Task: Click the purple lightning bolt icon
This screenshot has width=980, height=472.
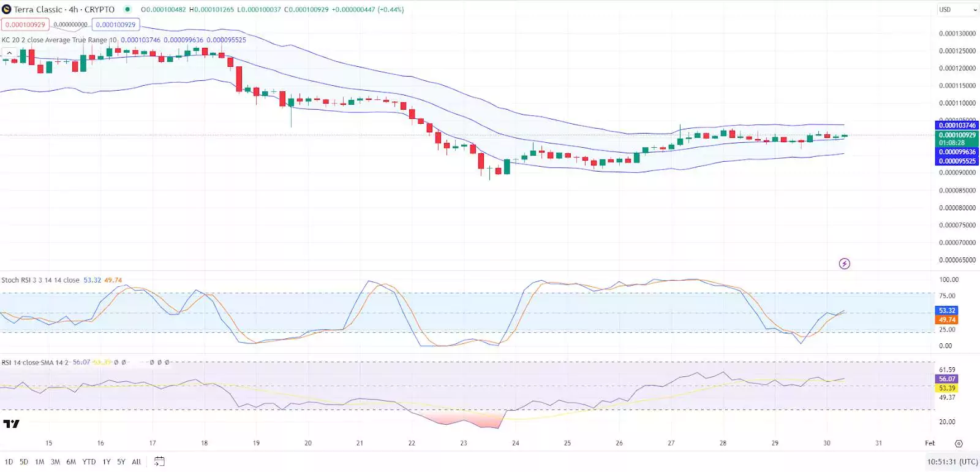Action: coord(845,264)
